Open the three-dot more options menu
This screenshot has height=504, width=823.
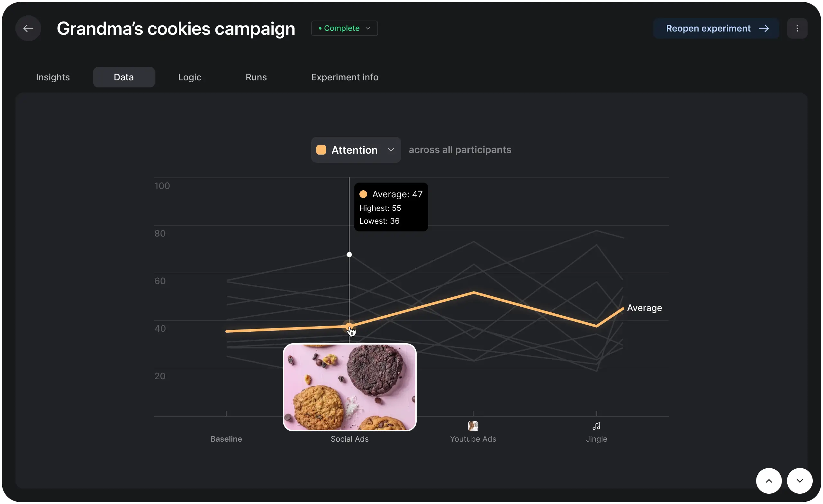pyautogui.click(x=797, y=28)
